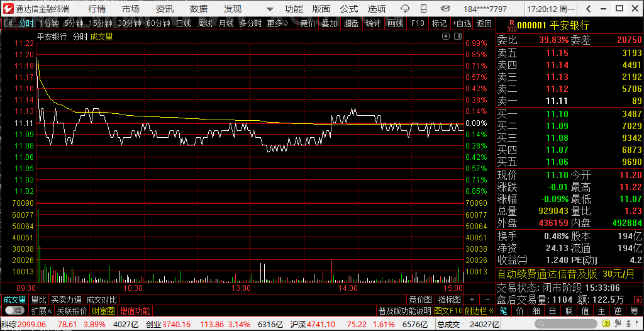Select the 笔 tab in the sidebar
644x331 pixels.
pos(505,311)
